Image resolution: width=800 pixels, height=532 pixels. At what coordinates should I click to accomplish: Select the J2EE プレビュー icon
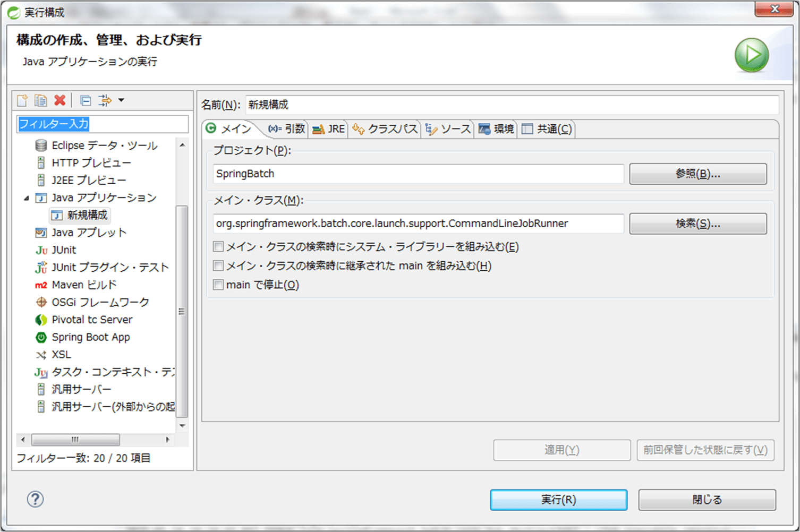(41, 180)
